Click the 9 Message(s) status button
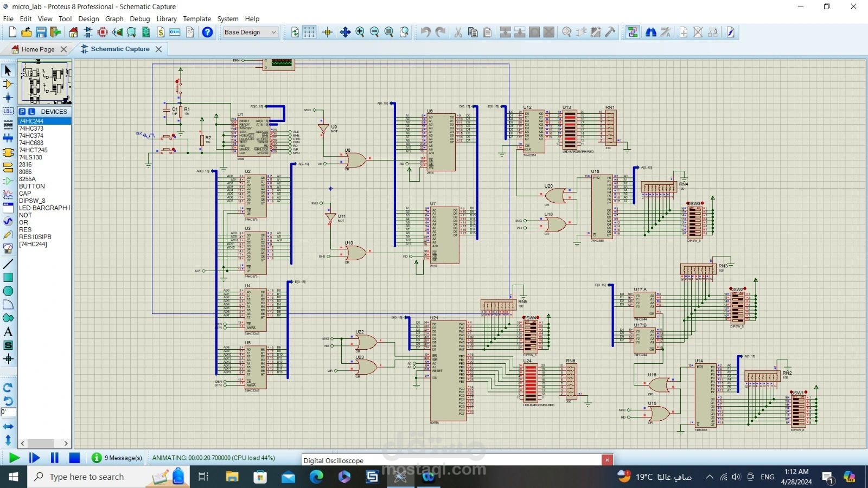Viewport: 868px width, 488px height. click(117, 458)
